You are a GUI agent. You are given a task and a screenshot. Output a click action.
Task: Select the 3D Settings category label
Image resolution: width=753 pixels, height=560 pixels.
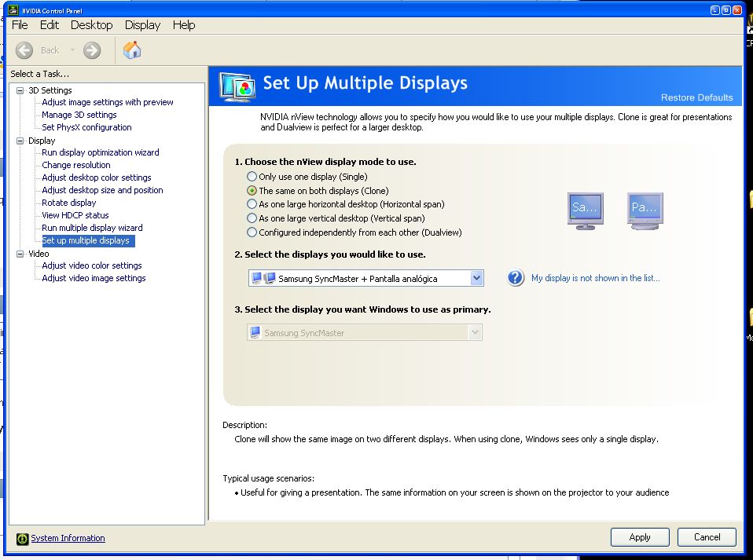(x=50, y=90)
